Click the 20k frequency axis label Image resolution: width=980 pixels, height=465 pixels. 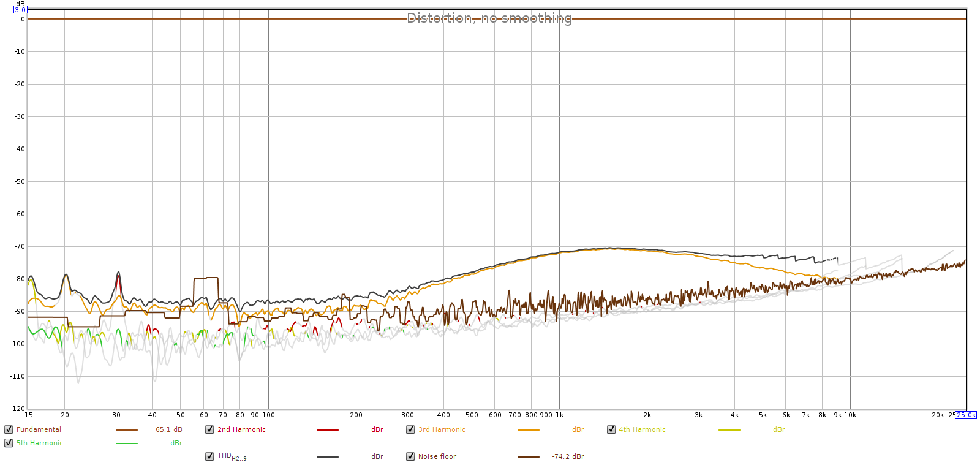[938, 415]
